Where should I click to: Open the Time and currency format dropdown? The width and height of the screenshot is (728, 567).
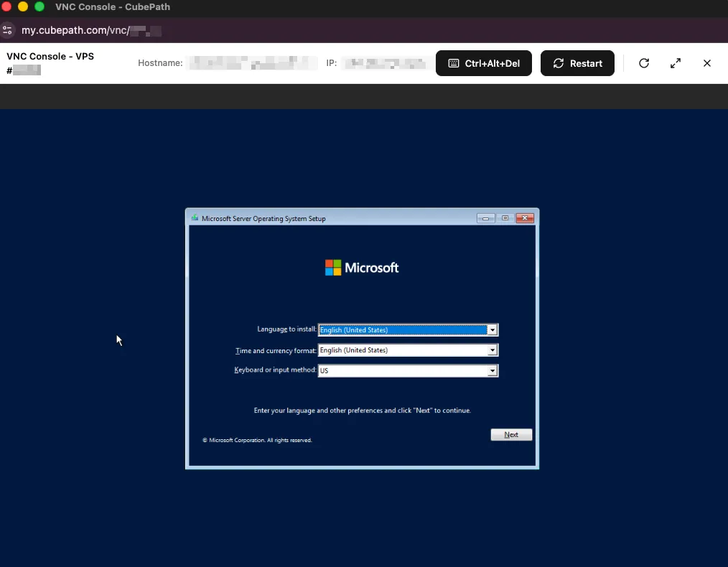click(x=493, y=350)
